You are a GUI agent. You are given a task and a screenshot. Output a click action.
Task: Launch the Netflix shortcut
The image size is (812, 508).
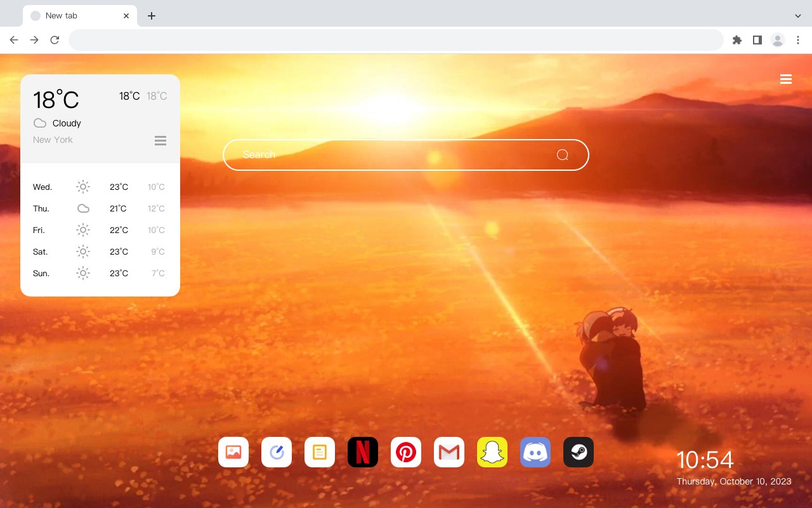[363, 452]
